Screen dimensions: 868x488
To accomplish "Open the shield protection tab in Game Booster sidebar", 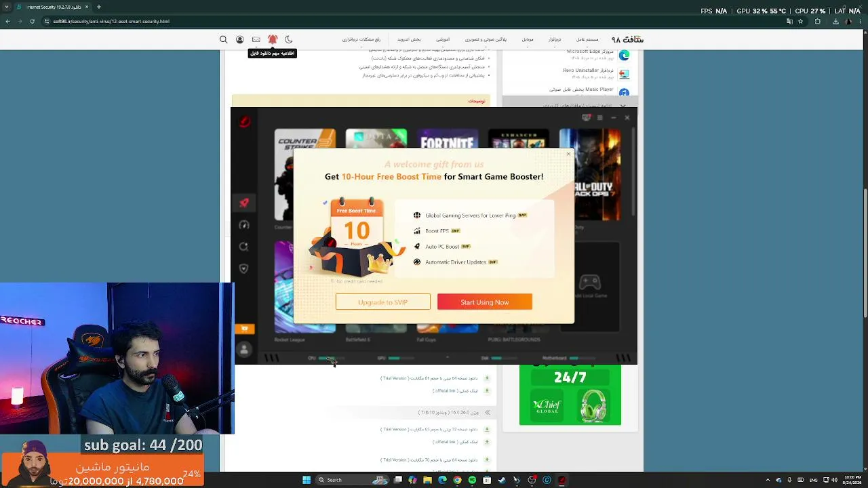I will [x=244, y=268].
